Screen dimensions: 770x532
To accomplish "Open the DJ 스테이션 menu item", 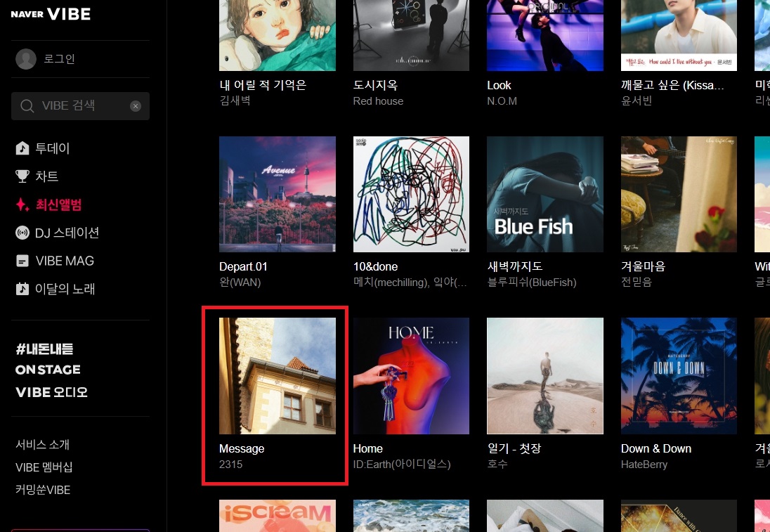I will [67, 233].
